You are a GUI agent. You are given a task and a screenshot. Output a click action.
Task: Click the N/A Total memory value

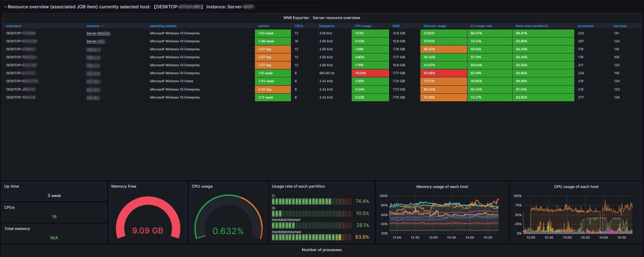click(54, 238)
